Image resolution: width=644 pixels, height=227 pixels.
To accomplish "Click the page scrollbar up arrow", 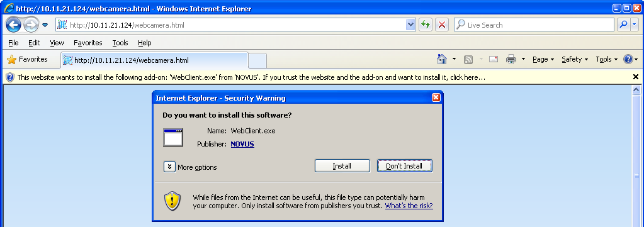I will 636,89.
